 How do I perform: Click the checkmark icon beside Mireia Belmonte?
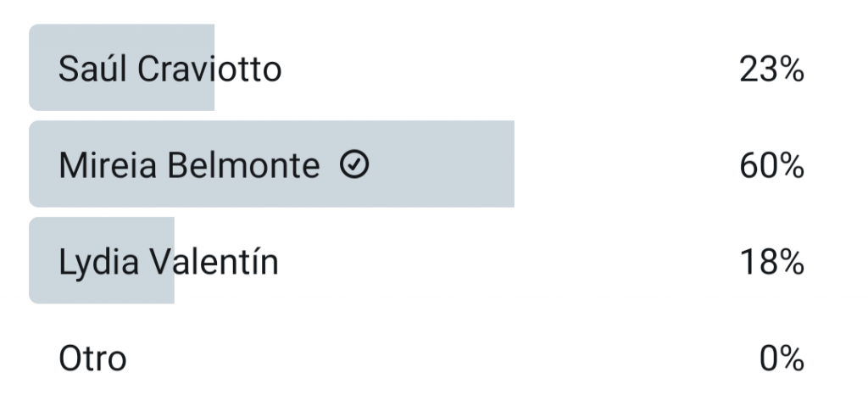tap(354, 166)
